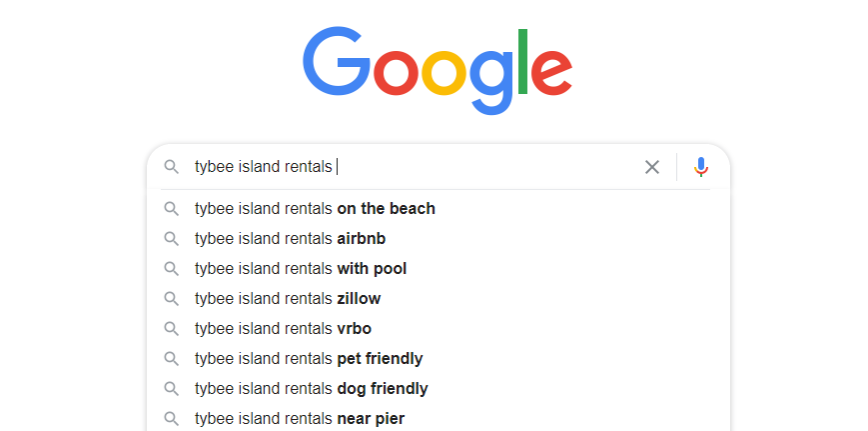This screenshot has height=431, width=868.
Task: Click magnifier icon beside 'zillow' suggestion
Action: point(172,299)
